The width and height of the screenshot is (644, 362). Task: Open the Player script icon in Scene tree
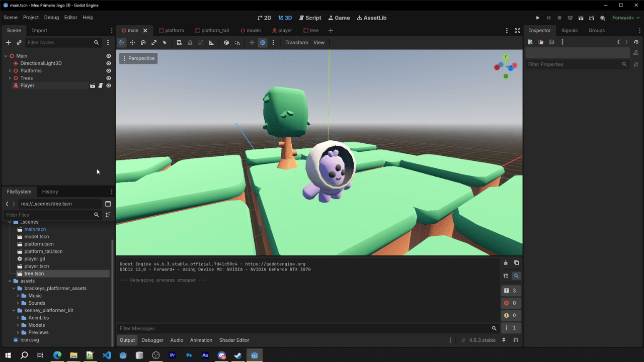pos(100,85)
